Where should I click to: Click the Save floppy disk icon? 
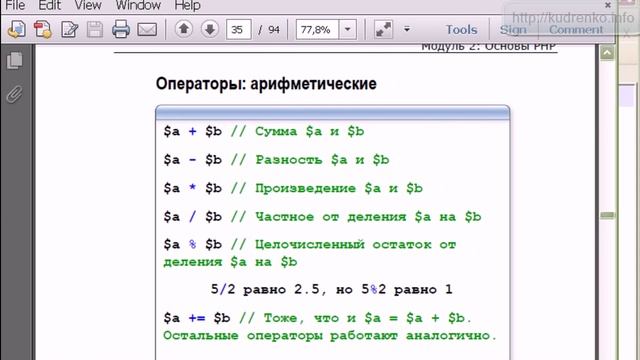coord(95,29)
